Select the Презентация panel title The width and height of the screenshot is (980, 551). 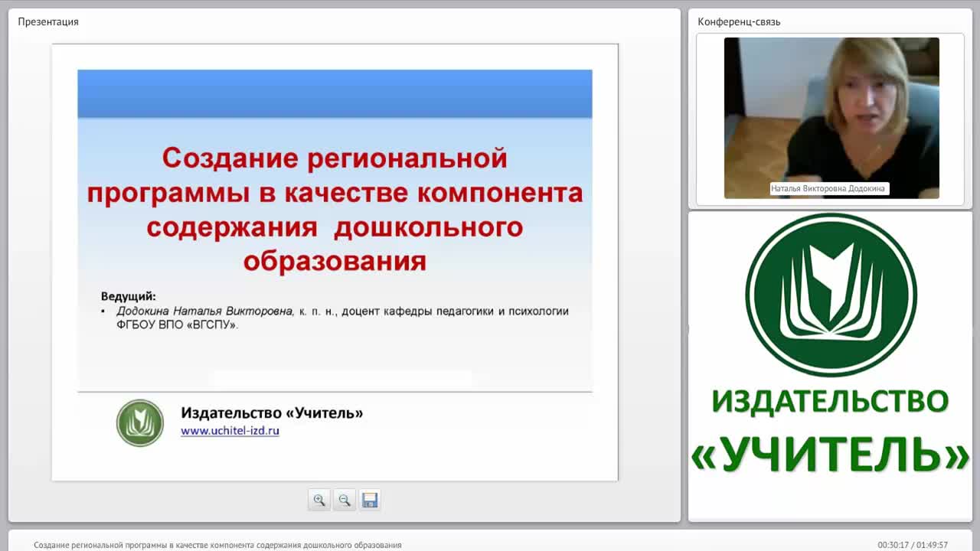pos(48,21)
